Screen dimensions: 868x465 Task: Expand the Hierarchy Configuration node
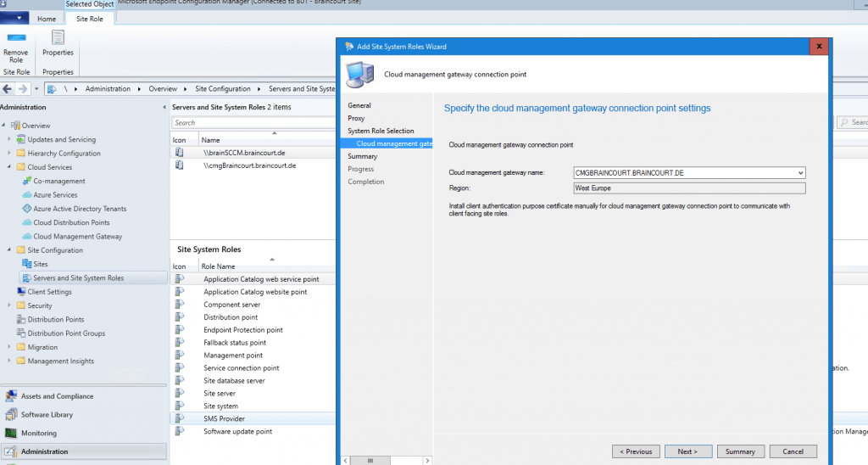pos(8,153)
